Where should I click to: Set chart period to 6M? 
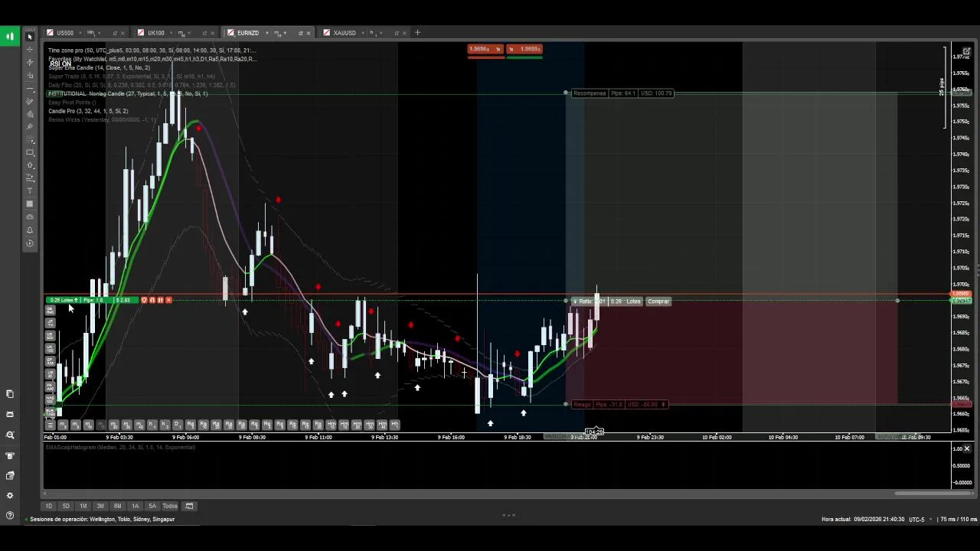118,506
